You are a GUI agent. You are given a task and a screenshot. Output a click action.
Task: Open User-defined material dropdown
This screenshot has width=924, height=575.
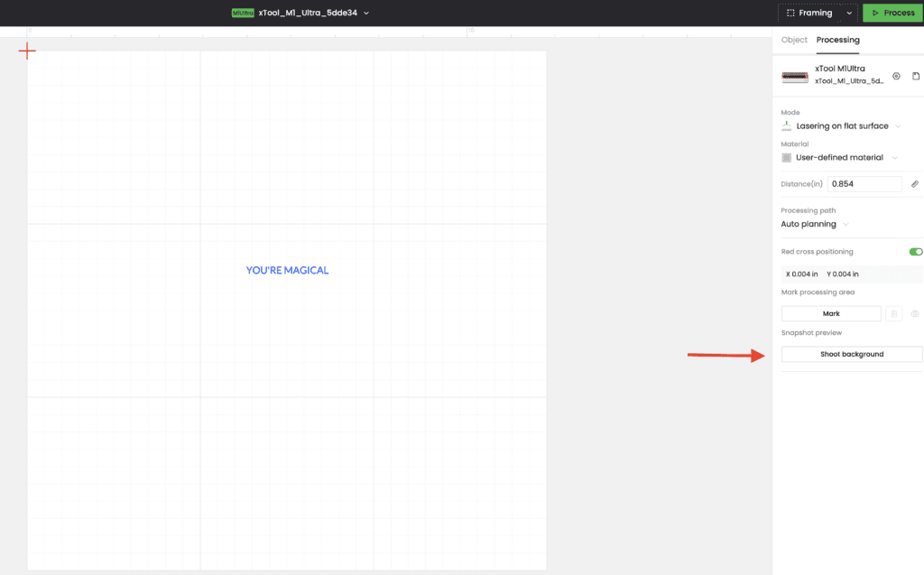pos(894,157)
